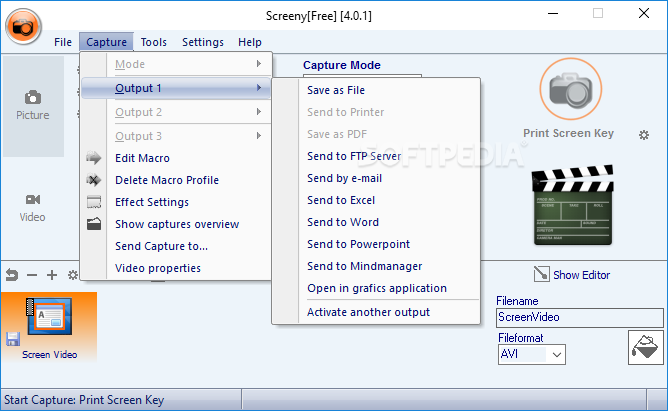The width and height of the screenshot is (668, 411).
Task: Click the floppy disk save icon on Screen Video
Action: [x=13, y=339]
